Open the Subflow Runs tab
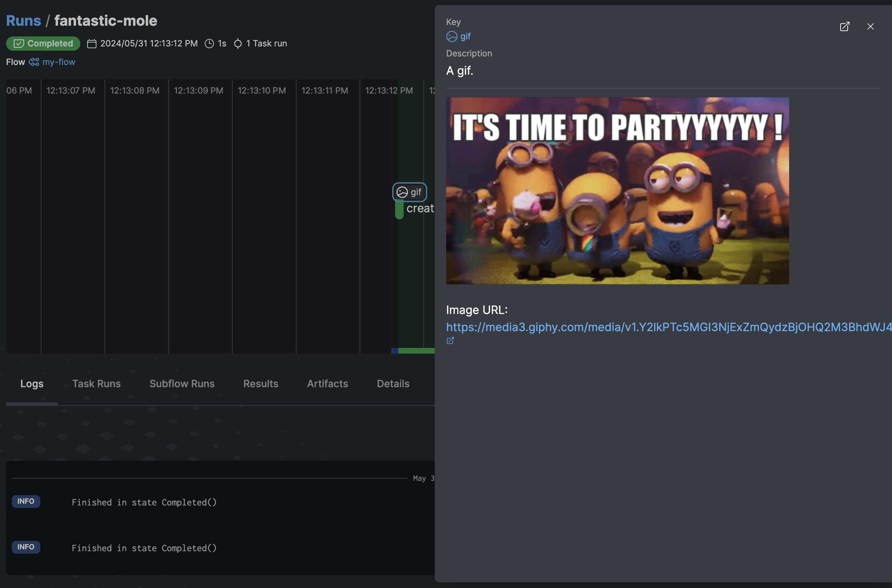 [x=182, y=384]
